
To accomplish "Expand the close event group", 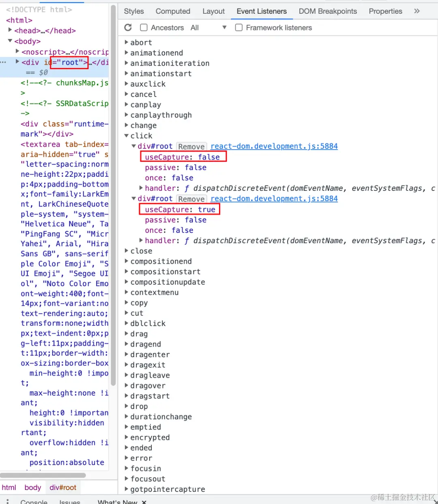I will (127, 251).
